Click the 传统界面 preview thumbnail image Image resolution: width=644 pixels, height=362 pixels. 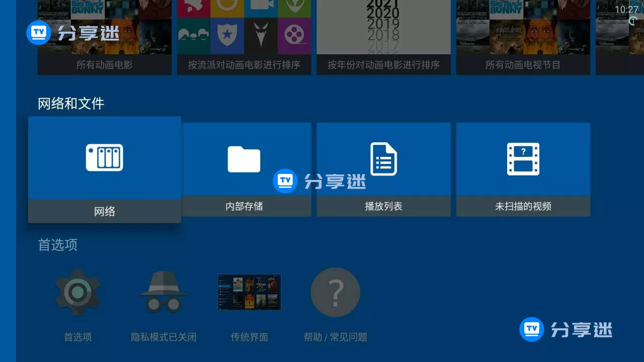(249, 292)
